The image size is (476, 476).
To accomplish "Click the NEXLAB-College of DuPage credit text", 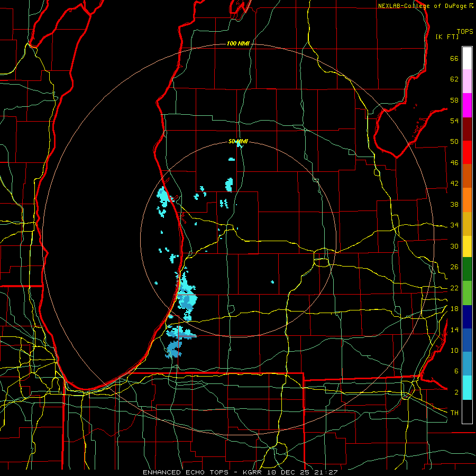I will click(422, 6).
